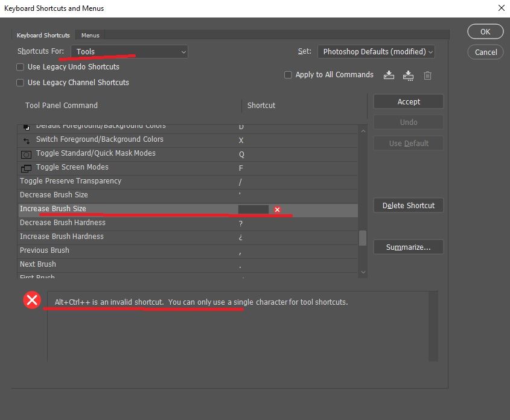
Task: Click the Save Set As icon
Action: coord(408,75)
